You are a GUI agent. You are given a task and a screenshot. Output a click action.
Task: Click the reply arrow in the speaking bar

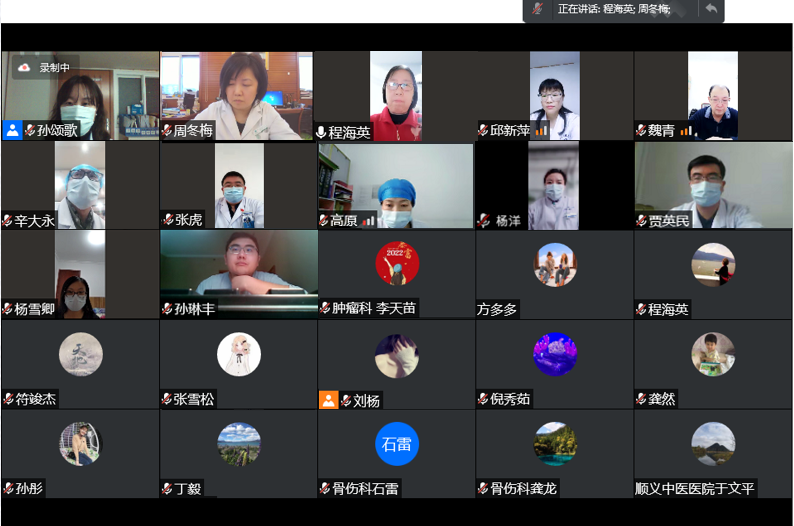point(711,9)
